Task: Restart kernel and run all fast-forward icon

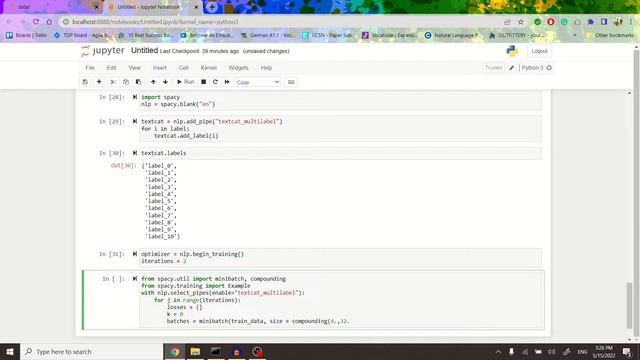Action: (227, 82)
